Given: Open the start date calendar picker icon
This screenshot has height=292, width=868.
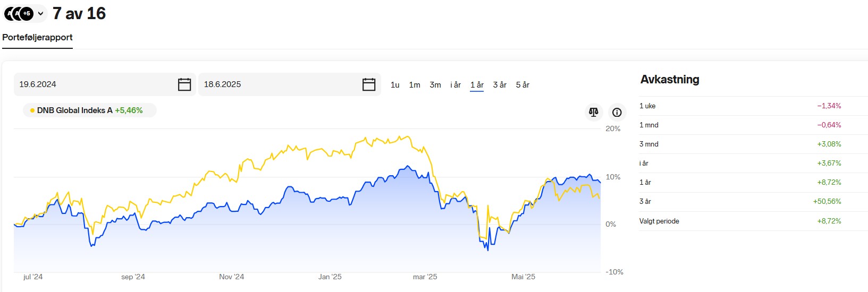Looking at the screenshot, I should 184,84.
